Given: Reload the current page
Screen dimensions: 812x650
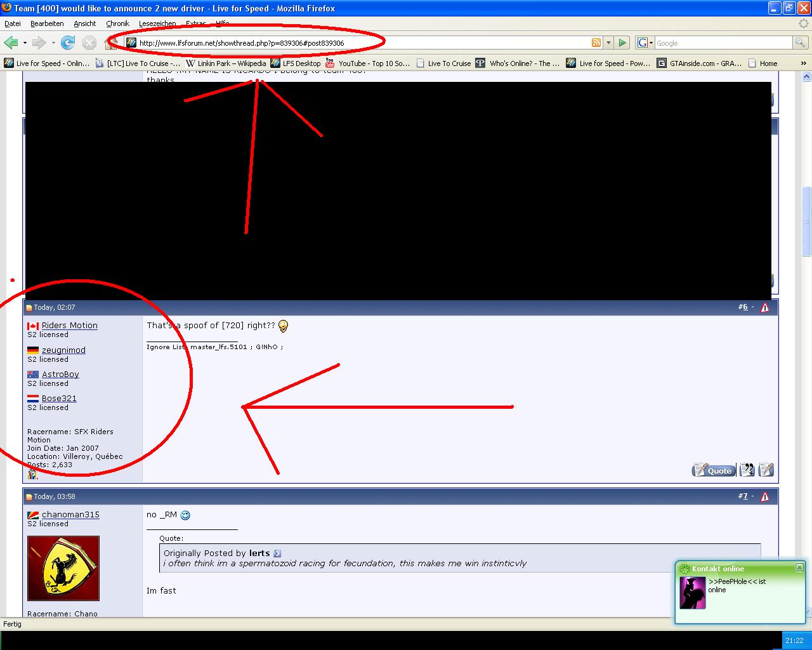Looking at the screenshot, I should click(x=68, y=43).
